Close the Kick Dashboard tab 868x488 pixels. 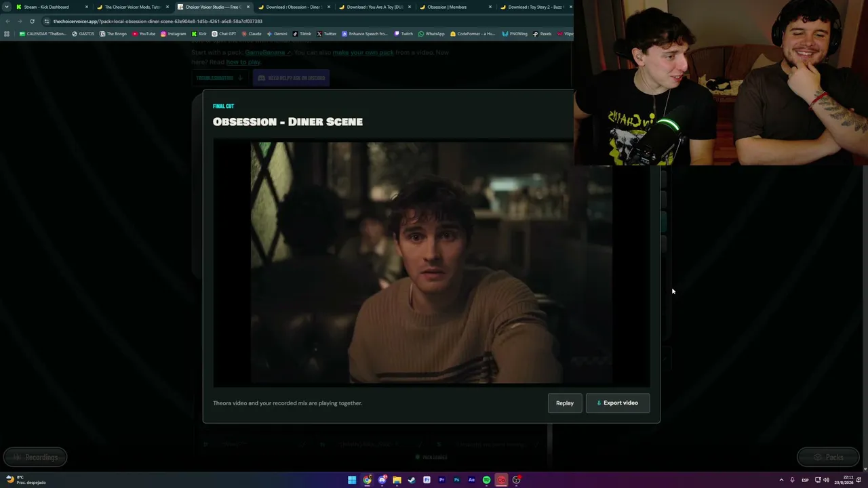coord(87,7)
